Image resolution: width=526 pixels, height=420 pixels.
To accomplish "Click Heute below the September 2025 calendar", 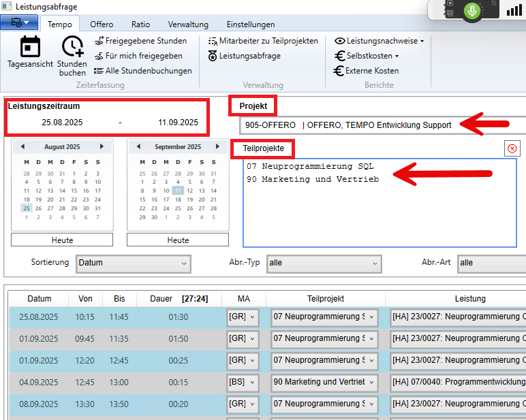I will click(x=178, y=240).
